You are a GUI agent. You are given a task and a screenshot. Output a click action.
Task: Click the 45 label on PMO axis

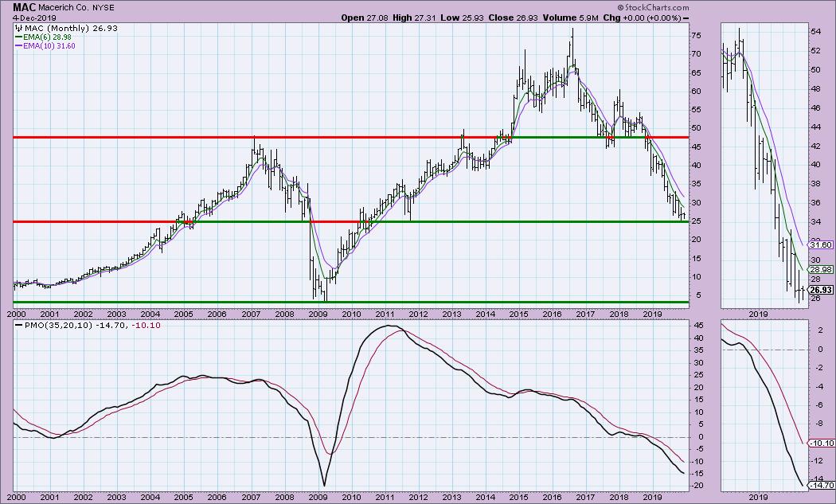(x=698, y=326)
